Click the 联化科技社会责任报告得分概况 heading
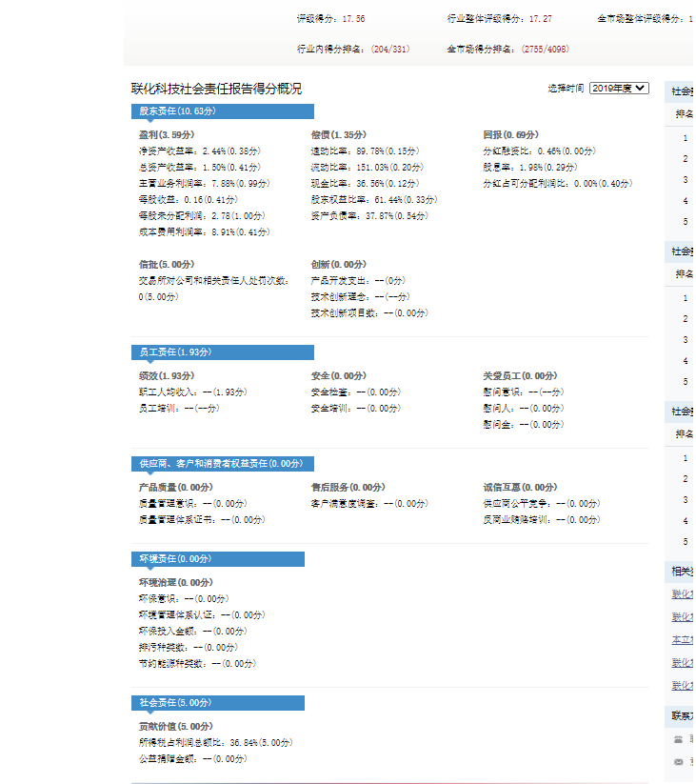Image resolution: width=696 pixels, height=784 pixels. coord(216,89)
